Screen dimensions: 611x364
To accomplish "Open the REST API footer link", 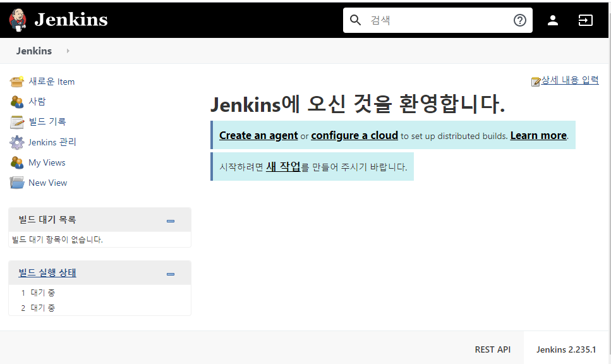I will (x=493, y=349).
